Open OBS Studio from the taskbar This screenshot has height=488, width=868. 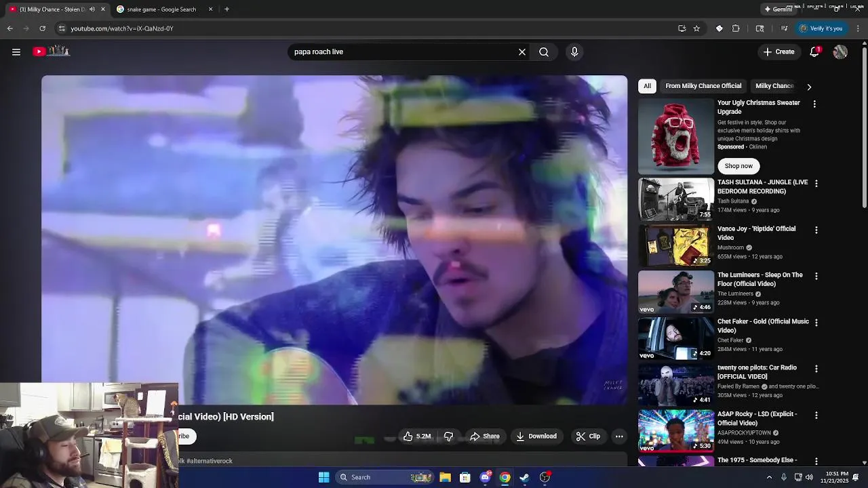pos(545,477)
